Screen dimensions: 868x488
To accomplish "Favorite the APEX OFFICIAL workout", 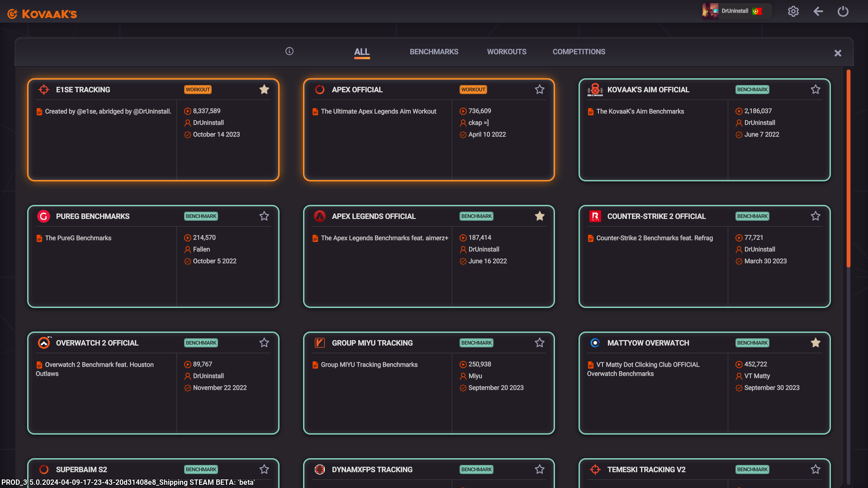I will click(540, 90).
